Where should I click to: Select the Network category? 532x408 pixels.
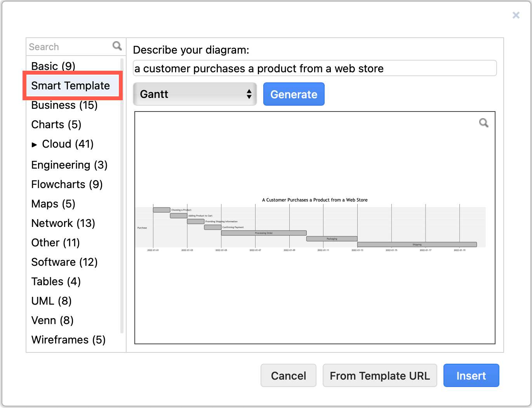[x=63, y=223]
